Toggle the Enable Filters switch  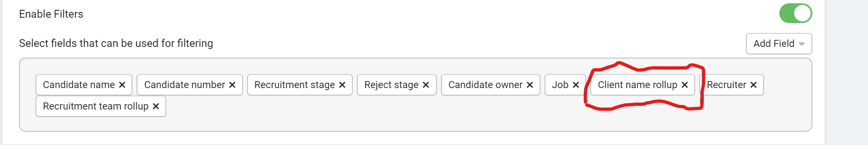795,13
